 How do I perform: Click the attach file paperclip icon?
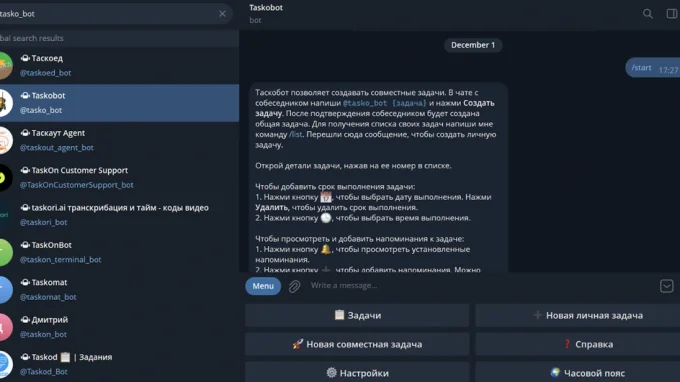[x=294, y=286]
